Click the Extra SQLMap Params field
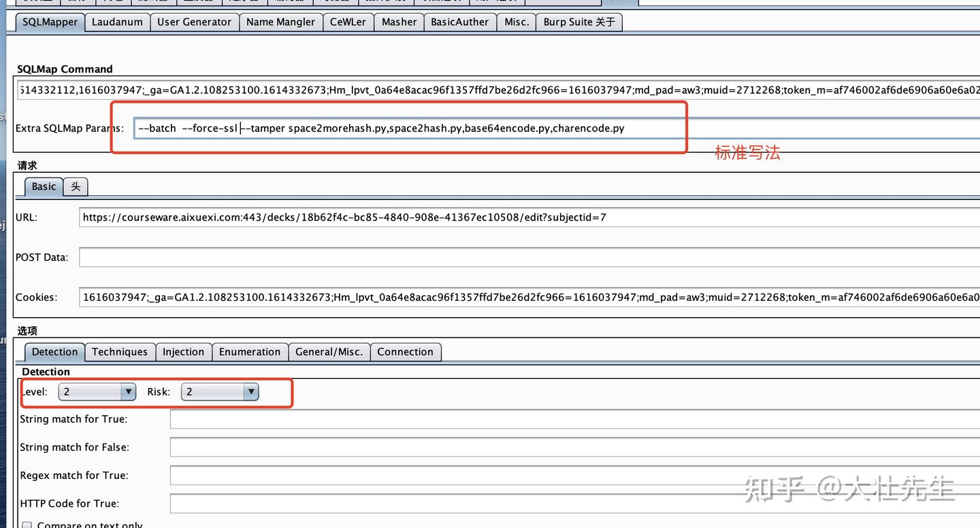This screenshot has height=528, width=980. (408, 128)
